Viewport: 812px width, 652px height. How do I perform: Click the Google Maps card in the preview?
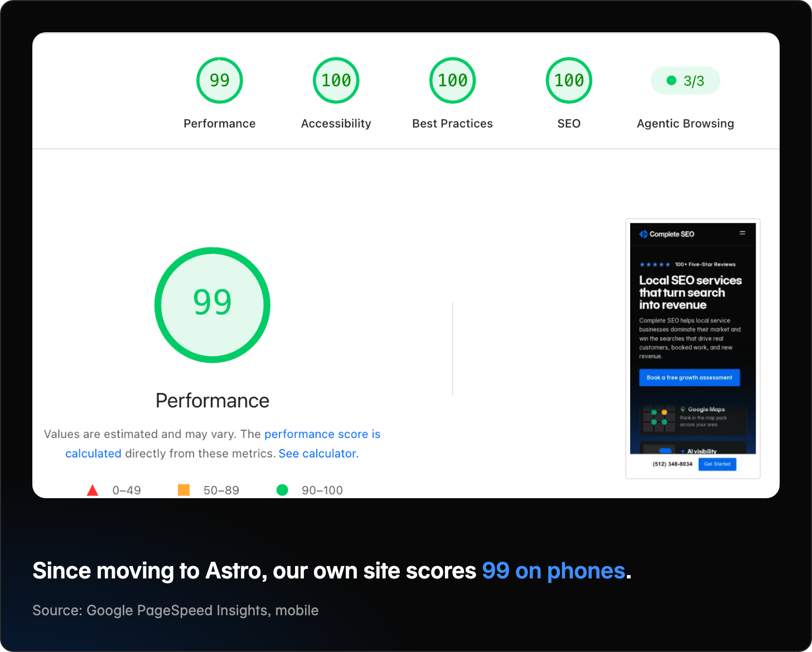(x=692, y=419)
